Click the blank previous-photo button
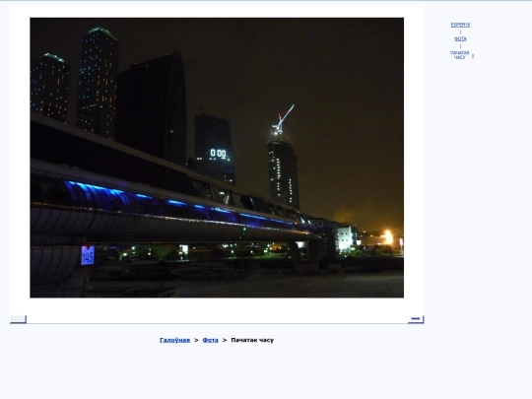 (18, 319)
